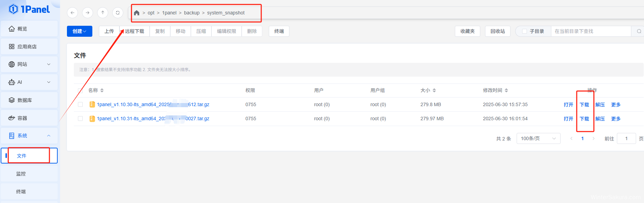Viewport: 644px width, 203px height.
Task: Focus the 在当前目录下查找 search field
Action: (591, 31)
